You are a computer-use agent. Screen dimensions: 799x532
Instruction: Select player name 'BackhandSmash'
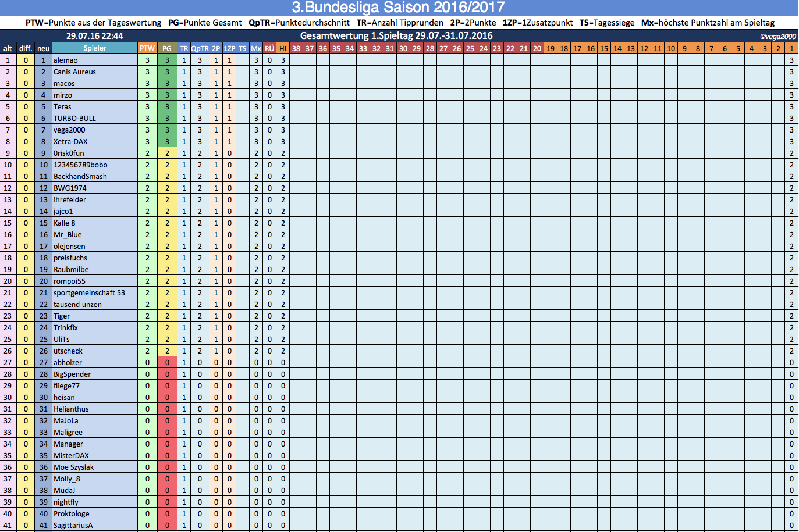[80, 176]
